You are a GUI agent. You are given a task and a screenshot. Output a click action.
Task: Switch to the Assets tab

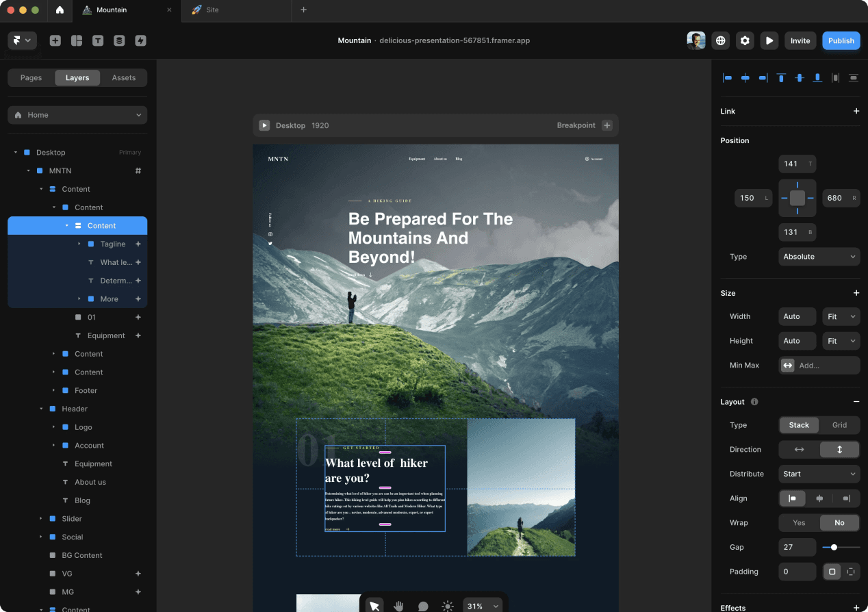[124, 78]
